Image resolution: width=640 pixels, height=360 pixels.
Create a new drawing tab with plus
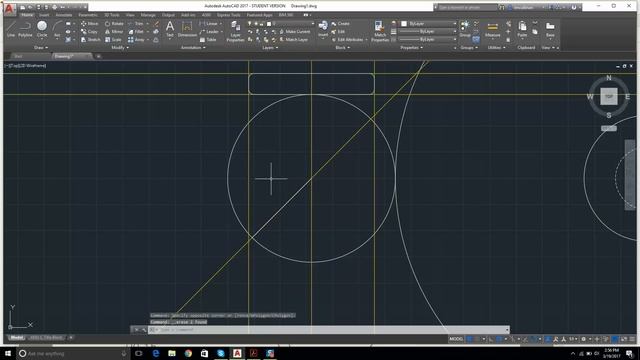[98, 56]
